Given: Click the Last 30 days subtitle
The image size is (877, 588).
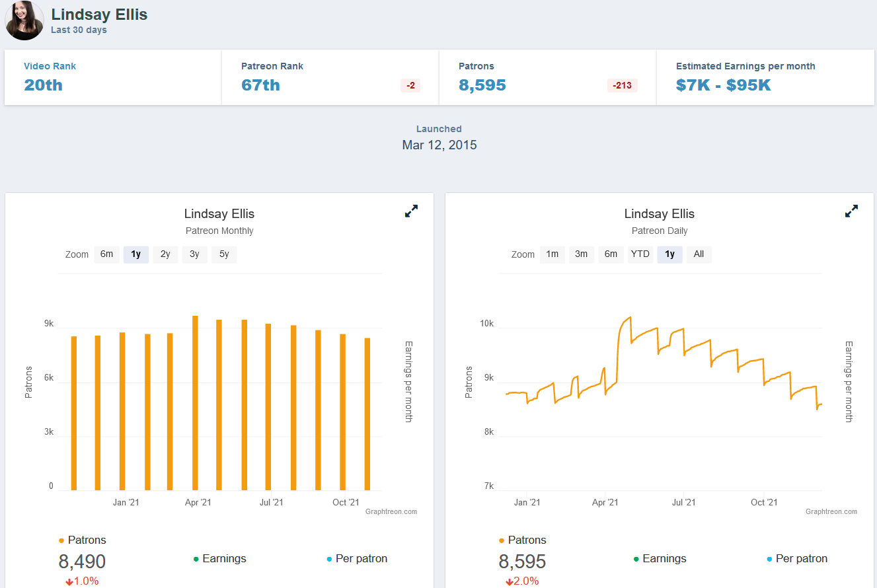Looking at the screenshot, I should click(x=79, y=30).
